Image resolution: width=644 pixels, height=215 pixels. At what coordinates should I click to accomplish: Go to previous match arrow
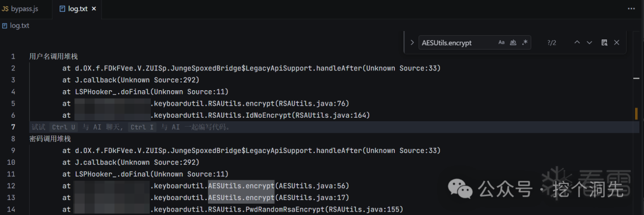pyautogui.click(x=577, y=42)
